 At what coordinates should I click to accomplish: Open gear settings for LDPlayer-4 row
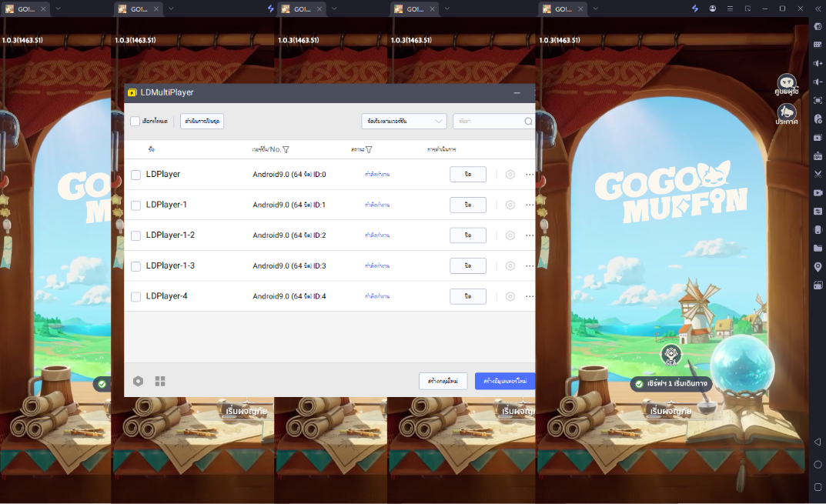510,296
